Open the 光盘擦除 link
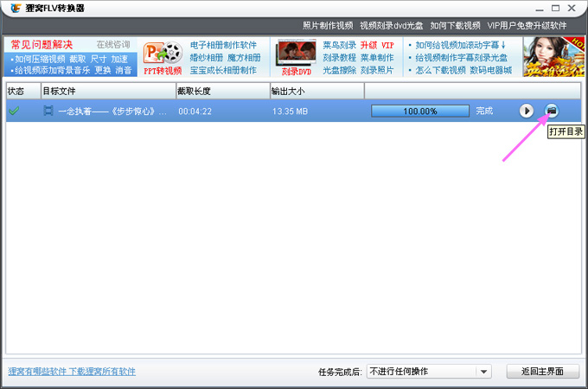588x389 pixels. pyautogui.click(x=339, y=70)
